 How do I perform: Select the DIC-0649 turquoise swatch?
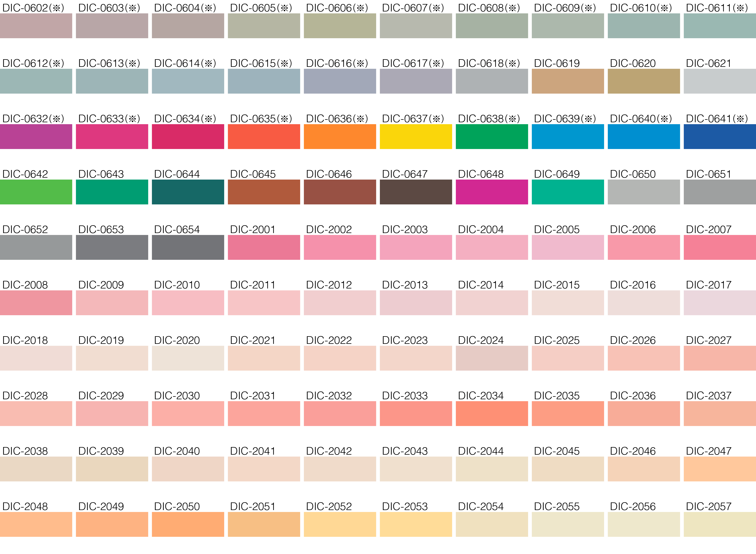pyautogui.click(x=568, y=192)
